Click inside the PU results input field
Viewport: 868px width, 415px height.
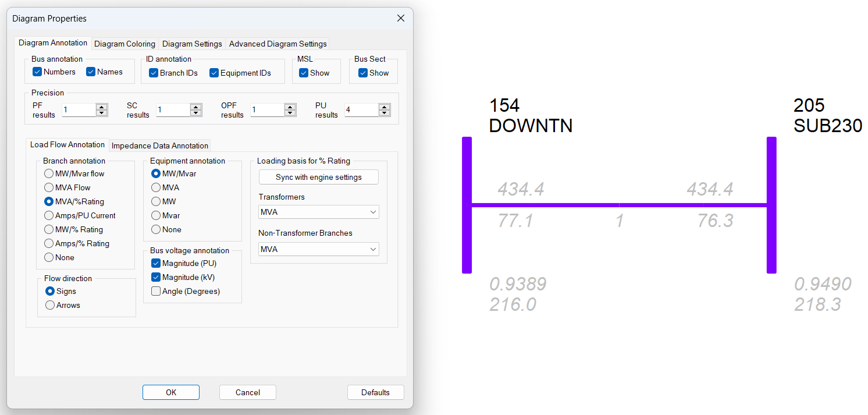tap(361, 110)
